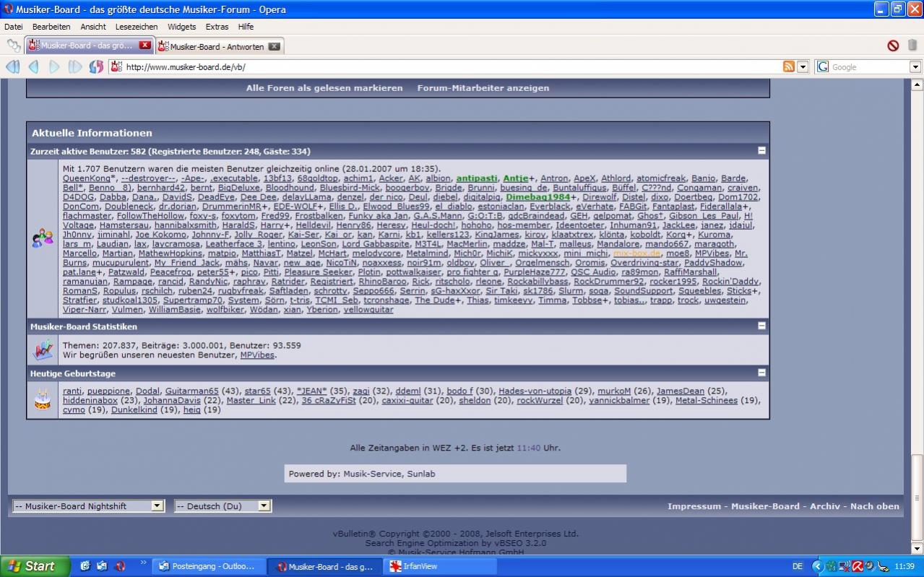The width and height of the screenshot is (924, 577).
Task: Click the DE language indicator in taskbar
Action: pyautogui.click(x=798, y=567)
